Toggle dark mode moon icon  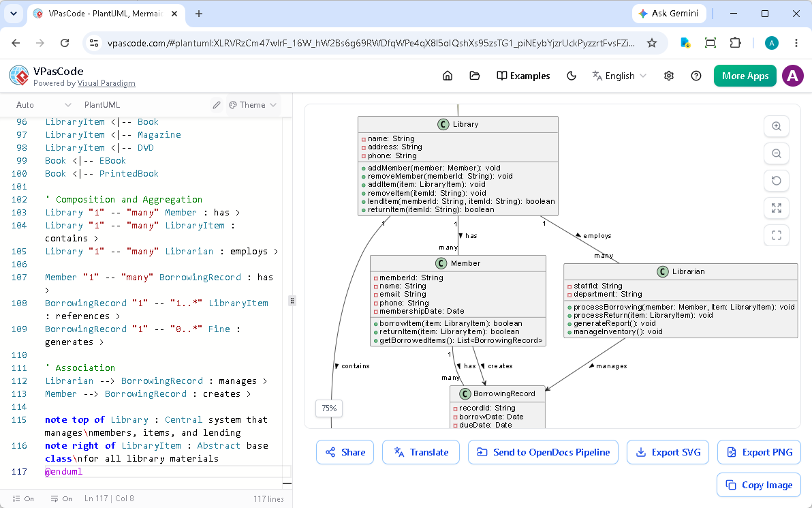pos(572,76)
